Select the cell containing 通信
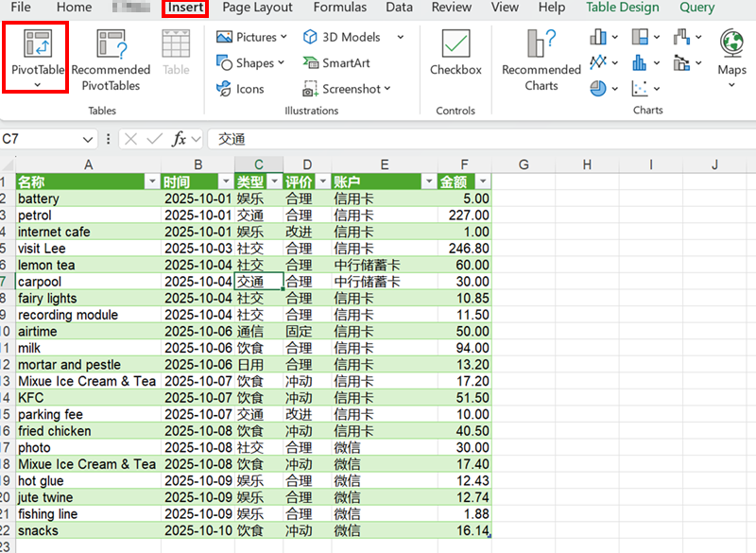756x553 pixels. 258,331
